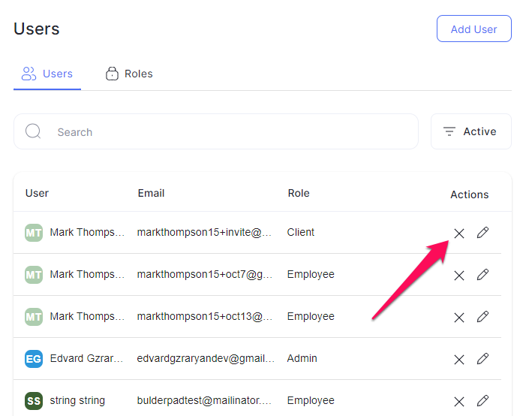Viewport: 532px width, 416px height.
Task: Select email markthompson15+invite@...
Action: tap(204, 232)
